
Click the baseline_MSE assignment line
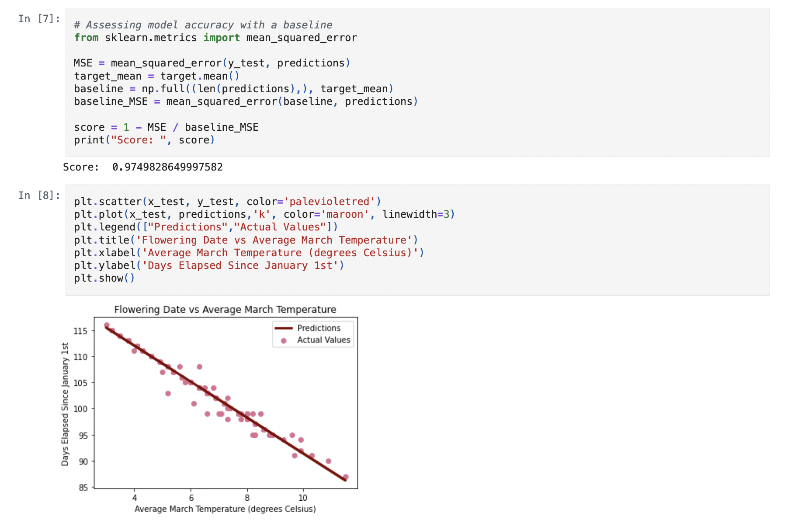[246, 101]
